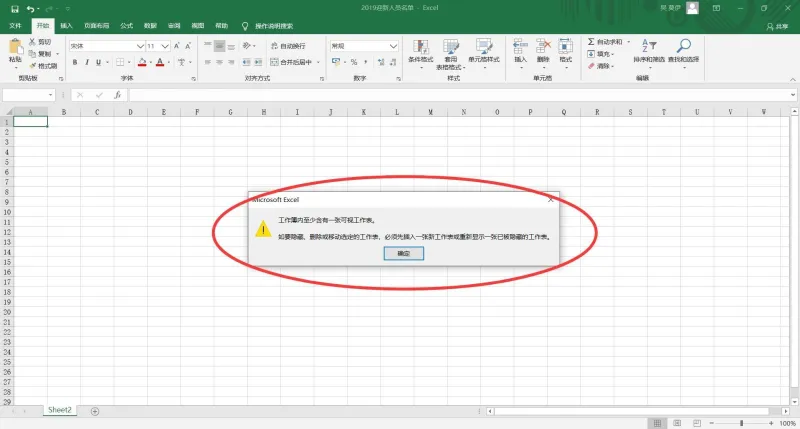Switch to 数据 Data tab
800x429 pixels.
click(150, 26)
